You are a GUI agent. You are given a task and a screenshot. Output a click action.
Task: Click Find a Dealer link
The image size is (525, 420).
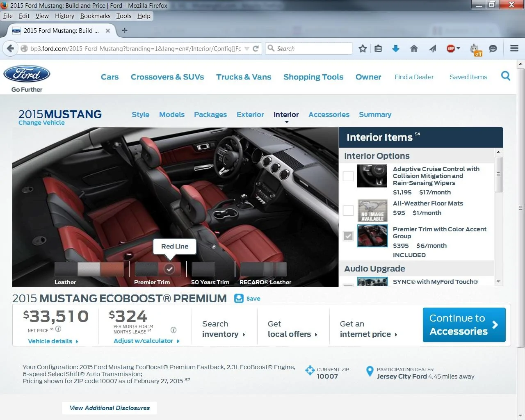pos(414,77)
